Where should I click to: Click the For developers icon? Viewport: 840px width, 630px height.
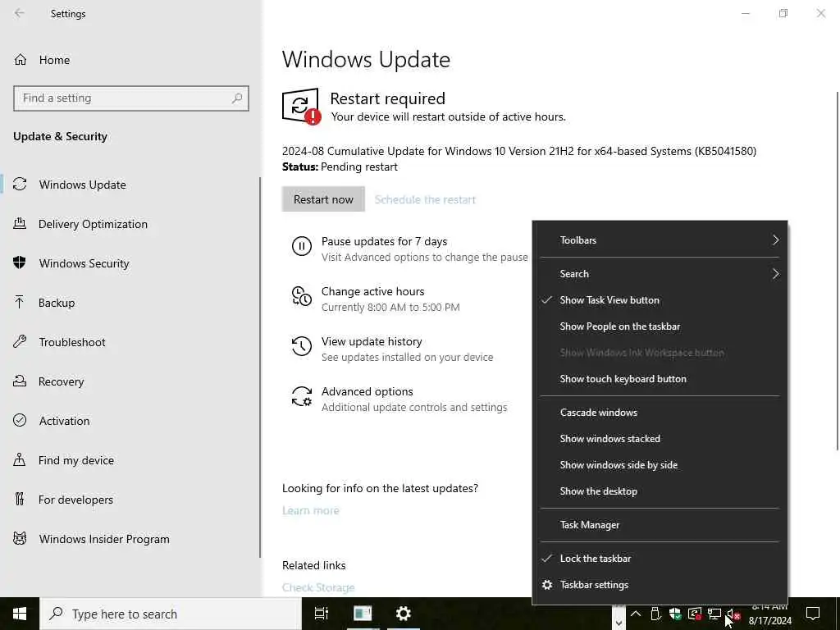[20, 500]
